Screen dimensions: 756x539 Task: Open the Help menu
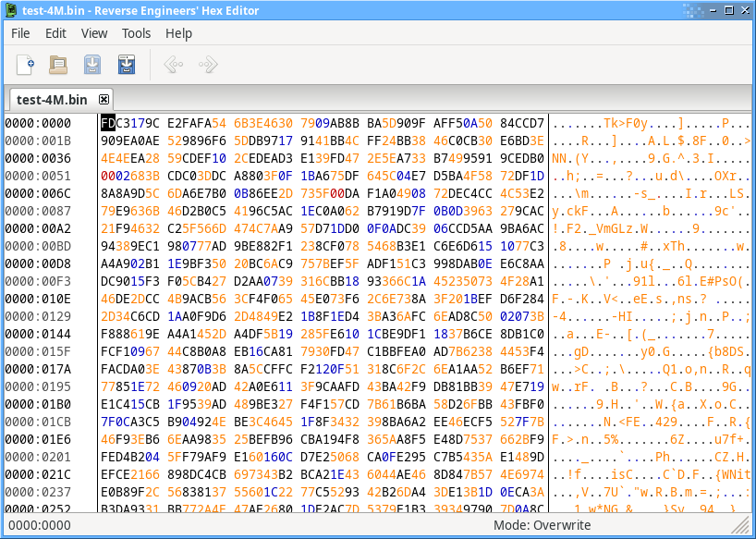pyautogui.click(x=178, y=33)
